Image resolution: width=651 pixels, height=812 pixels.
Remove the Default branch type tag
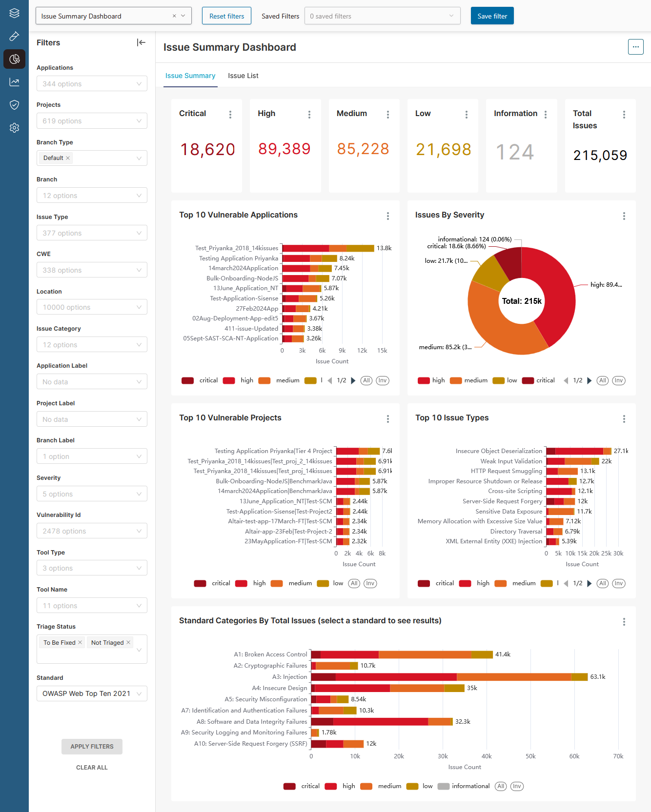tap(68, 158)
